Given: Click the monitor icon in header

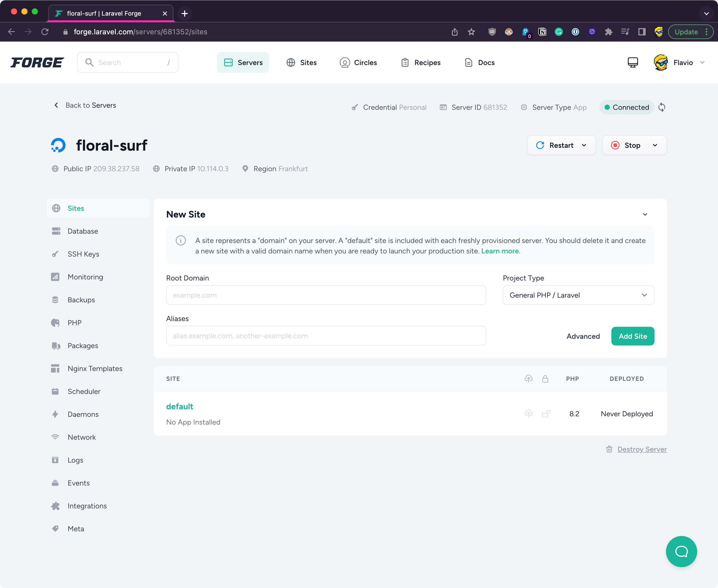Looking at the screenshot, I should pos(633,62).
